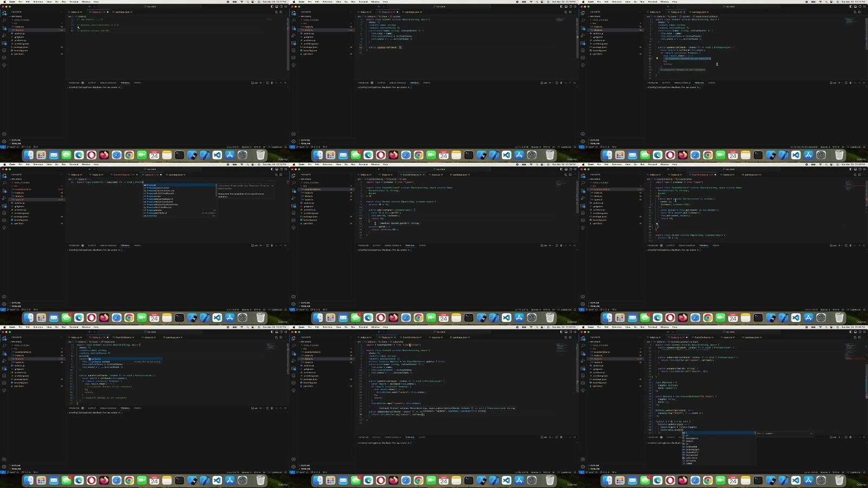868x488 pixels.
Task: Open Search view in the top-left window
Action: 4,21
